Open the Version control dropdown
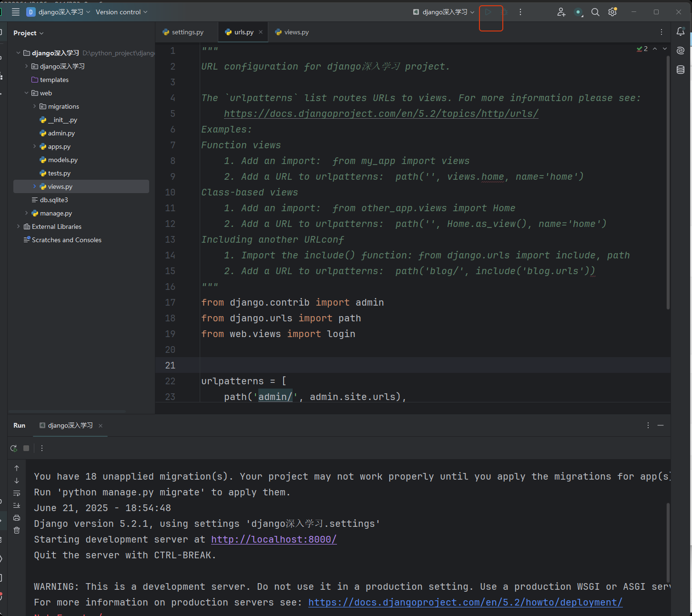Viewport: 692px width, 616px height. tap(122, 12)
